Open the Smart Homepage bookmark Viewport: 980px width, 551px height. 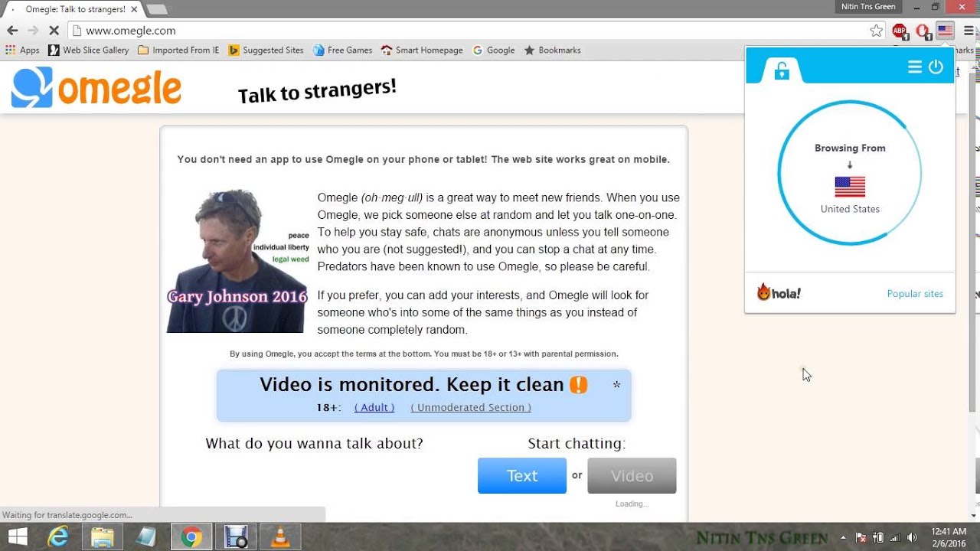422,51
